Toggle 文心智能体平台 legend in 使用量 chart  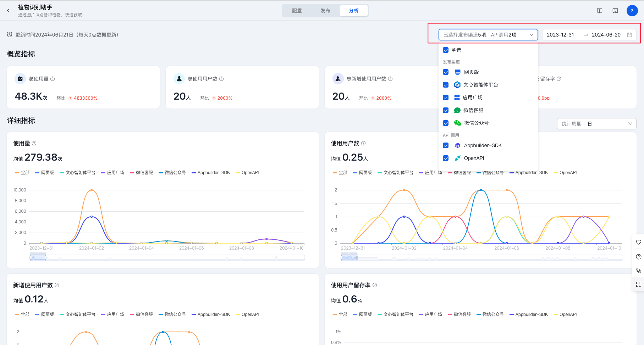pos(77,173)
